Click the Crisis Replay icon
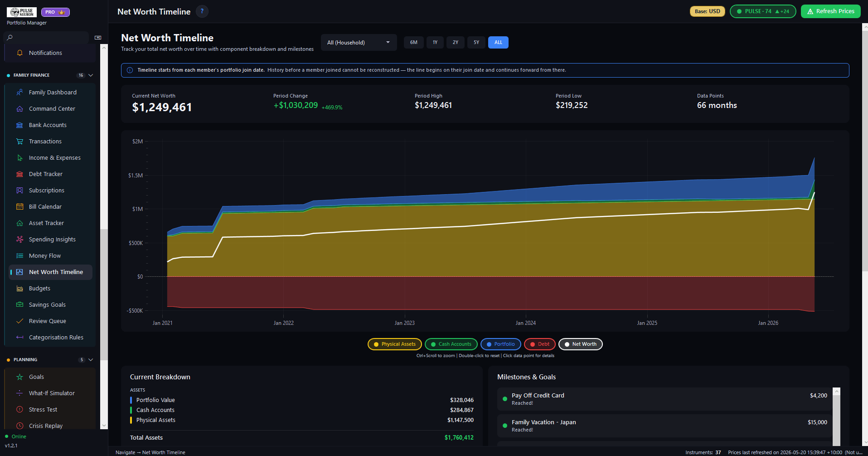 point(19,426)
